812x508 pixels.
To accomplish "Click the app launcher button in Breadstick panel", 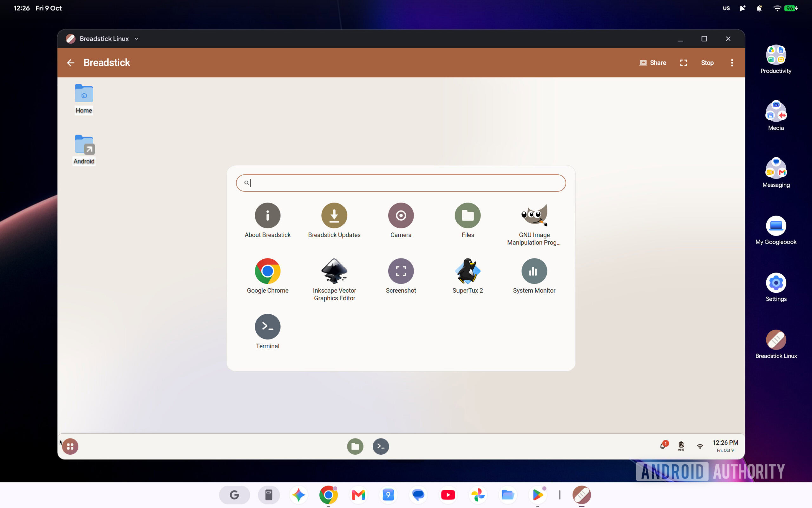I will point(70,446).
